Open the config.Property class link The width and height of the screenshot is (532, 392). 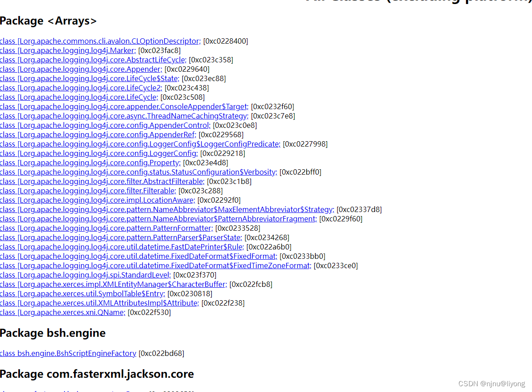tap(90, 163)
